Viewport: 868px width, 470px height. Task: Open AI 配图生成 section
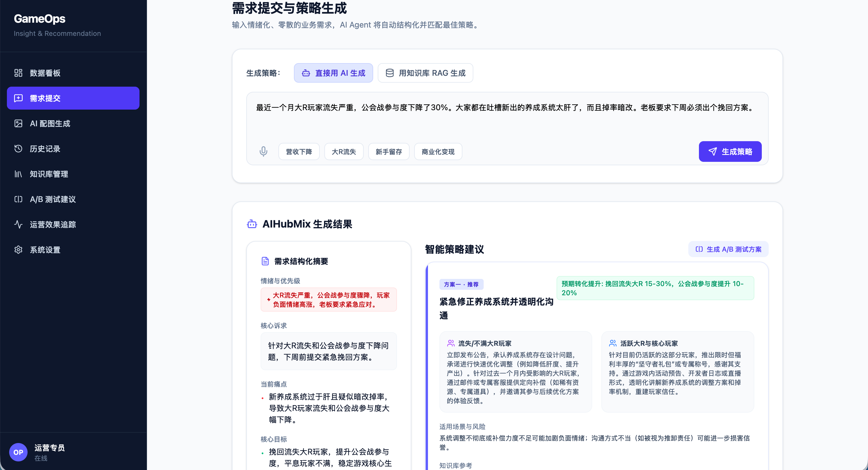(73, 123)
